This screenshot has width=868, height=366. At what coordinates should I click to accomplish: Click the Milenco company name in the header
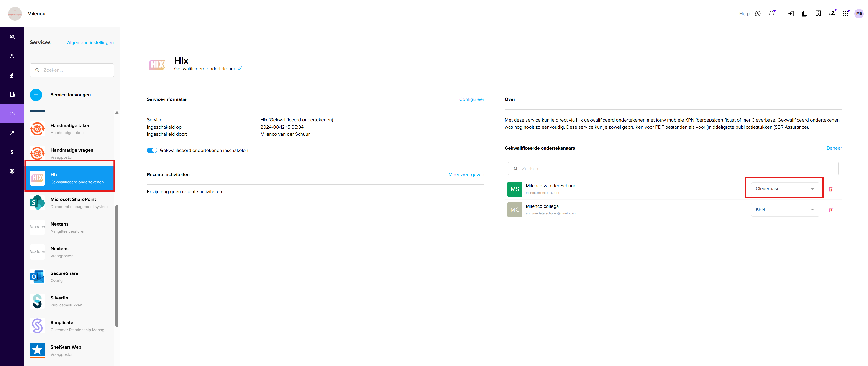pos(36,13)
